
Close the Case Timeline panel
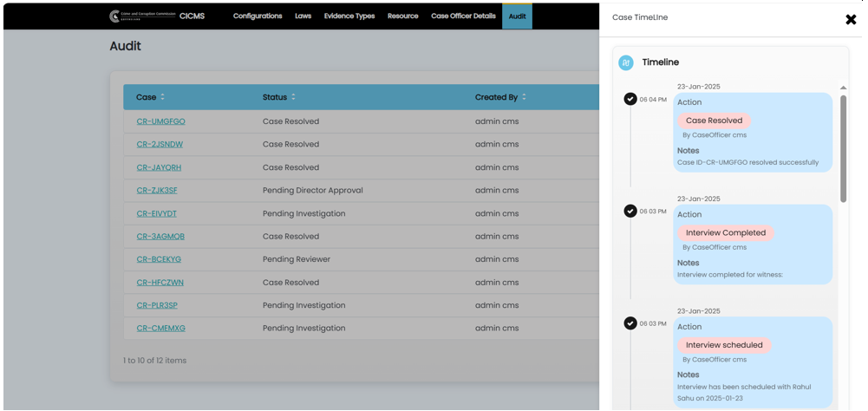pos(851,19)
